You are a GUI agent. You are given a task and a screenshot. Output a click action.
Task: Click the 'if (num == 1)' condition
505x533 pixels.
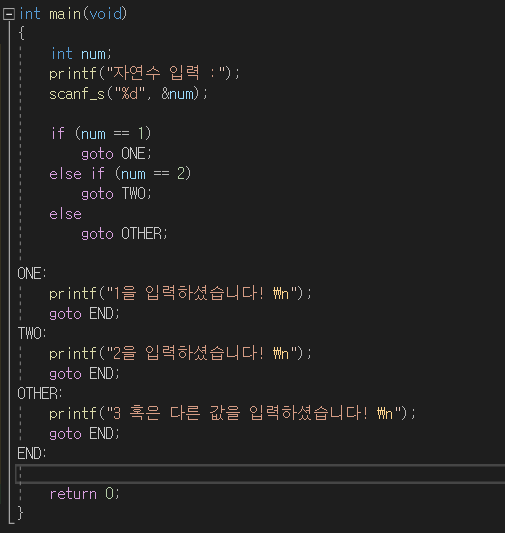pyautogui.click(x=101, y=134)
